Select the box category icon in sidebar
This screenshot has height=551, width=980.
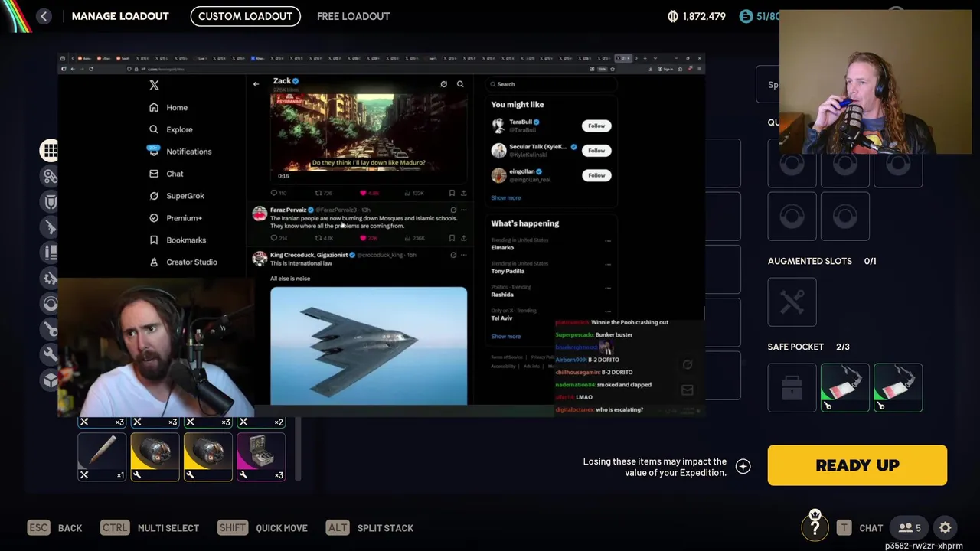(x=50, y=380)
